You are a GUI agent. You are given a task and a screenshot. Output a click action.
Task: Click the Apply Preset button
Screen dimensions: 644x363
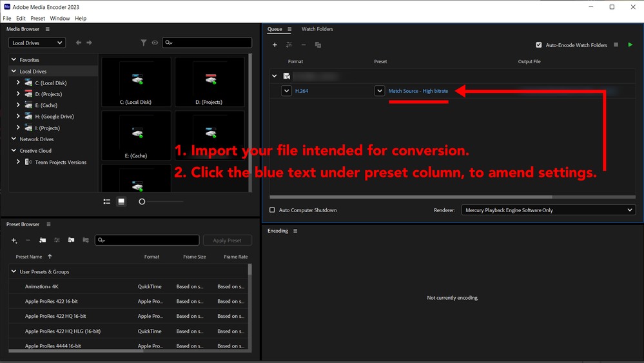[x=227, y=240]
